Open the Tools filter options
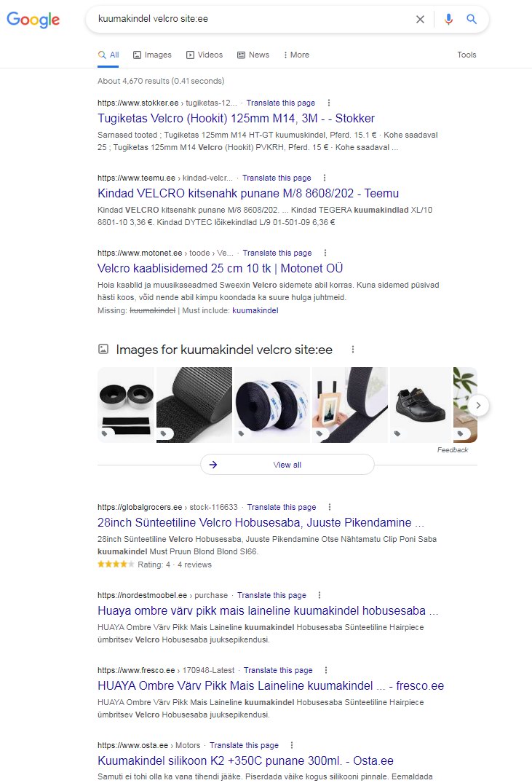Viewport: 532px width, 783px height. pyautogui.click(x=467, y=55)
